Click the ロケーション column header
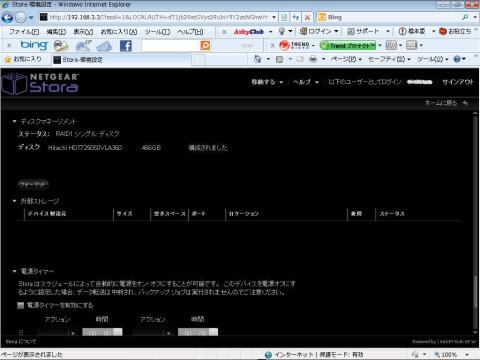 tap(243, 214)
